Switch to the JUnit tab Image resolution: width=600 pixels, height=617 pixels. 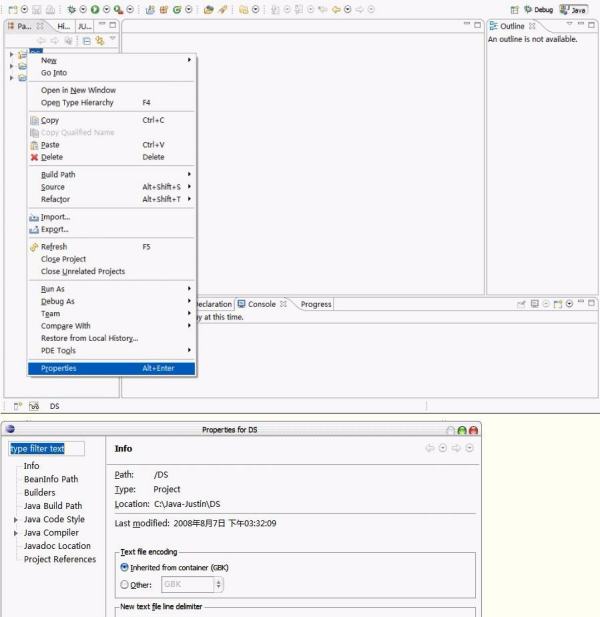pyautogui.click(x=85, y=26)
